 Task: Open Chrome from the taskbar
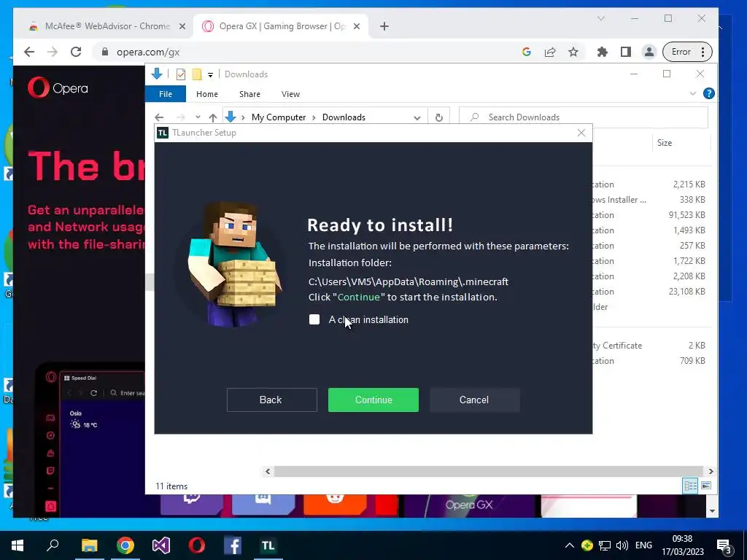pos(125,545)
